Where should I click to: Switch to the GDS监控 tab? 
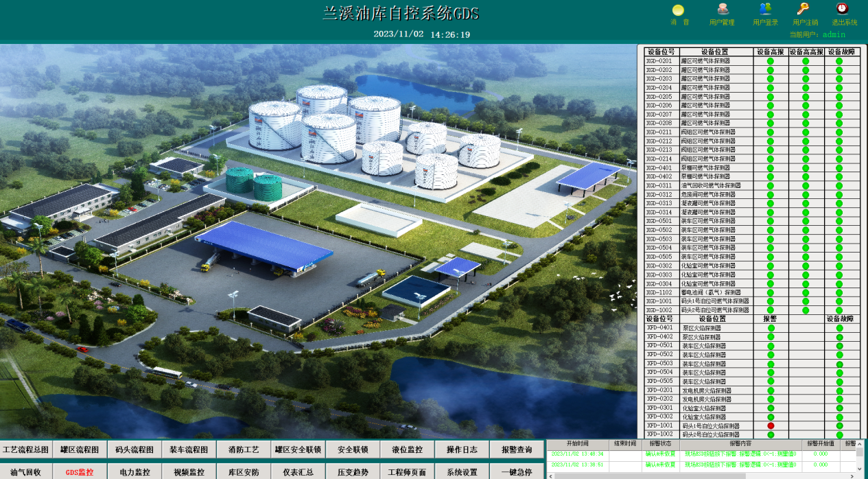tap(80, 472)
